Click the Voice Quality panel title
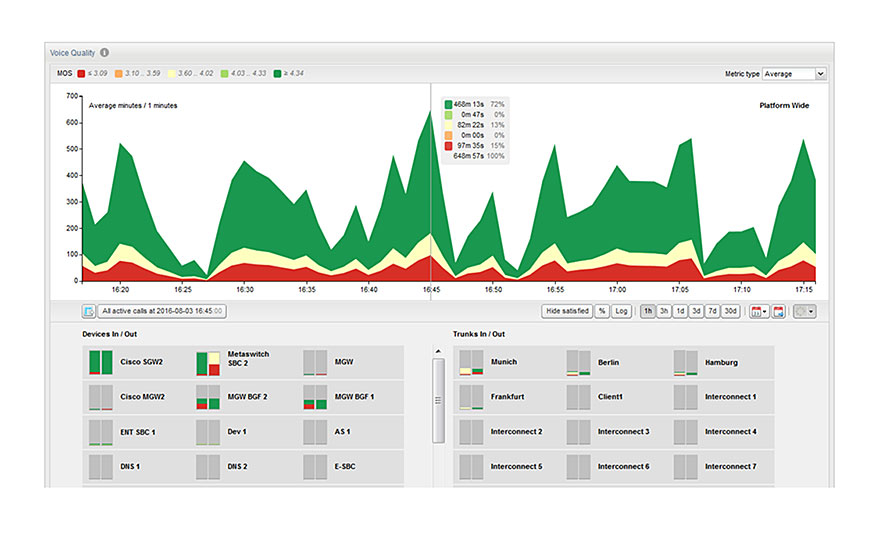The width and height of the screenshot is (880, 533). coord(72,53)
